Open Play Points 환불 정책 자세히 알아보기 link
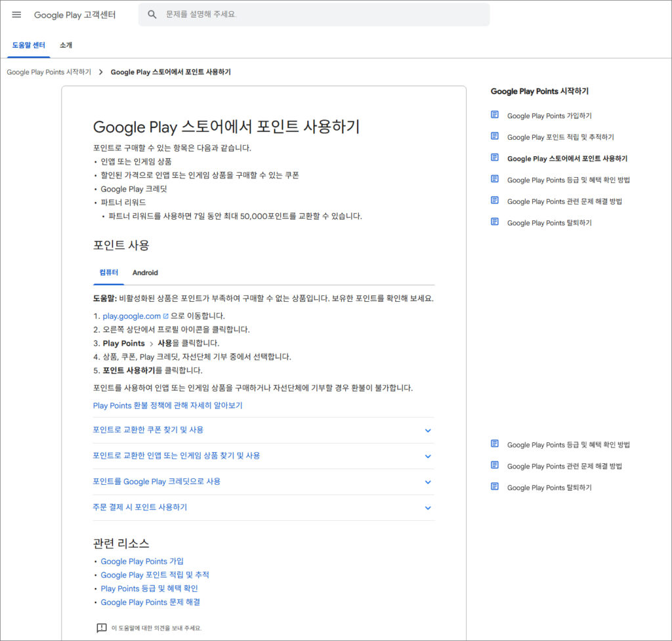 [167, 405]
